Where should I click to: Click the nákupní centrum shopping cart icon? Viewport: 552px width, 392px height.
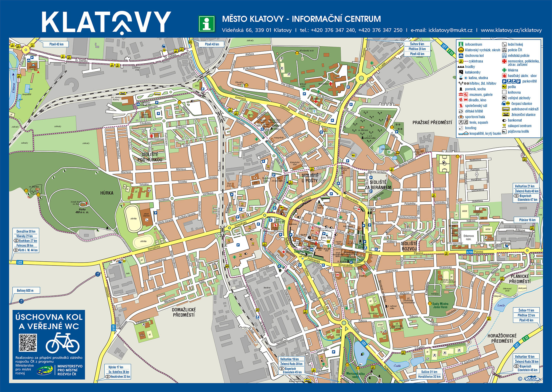click(x=504, y=126)
